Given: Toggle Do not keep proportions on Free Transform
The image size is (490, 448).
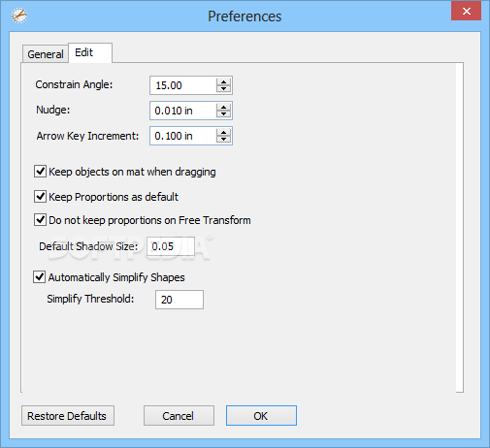Looking at the screenshot, I should click(x=40, y=220).
